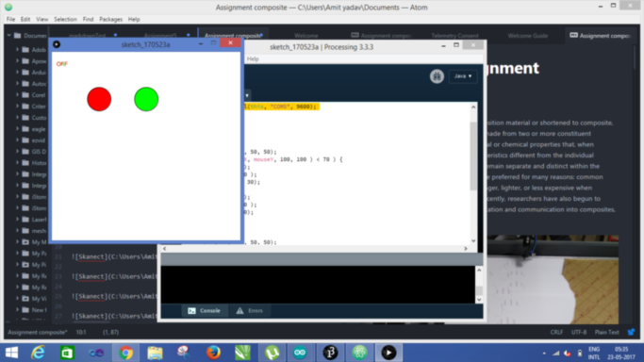
Task: Open the Snipping Tool scissors taskbar icon
Action: 184,353
